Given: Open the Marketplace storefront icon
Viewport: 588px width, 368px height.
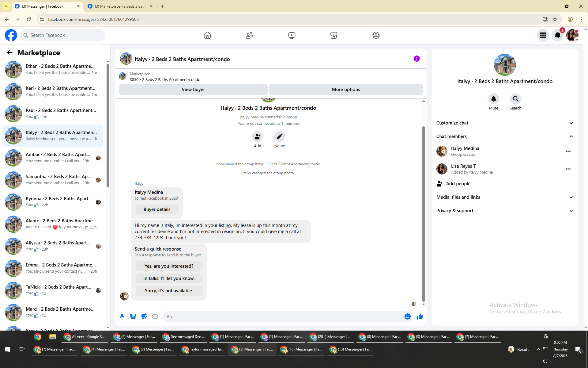Looking at the screenshot, I should click(x=334, y=35).
